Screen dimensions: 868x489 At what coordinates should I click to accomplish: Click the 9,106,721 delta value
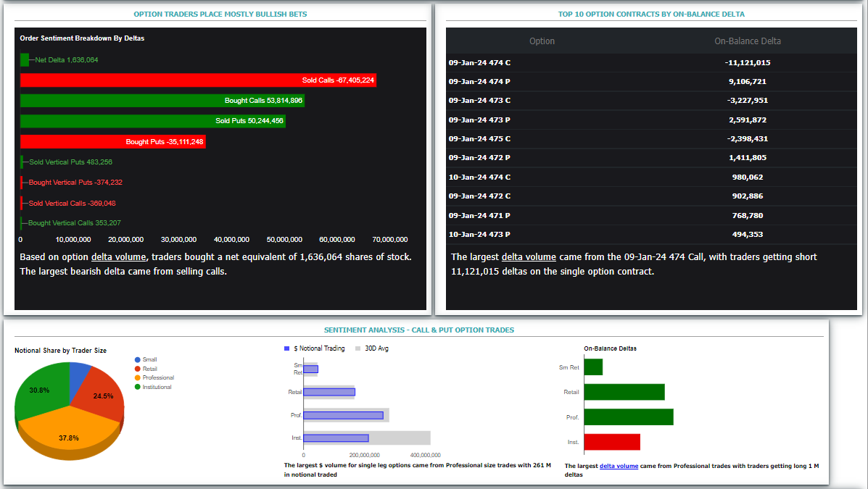coord(748,81)
